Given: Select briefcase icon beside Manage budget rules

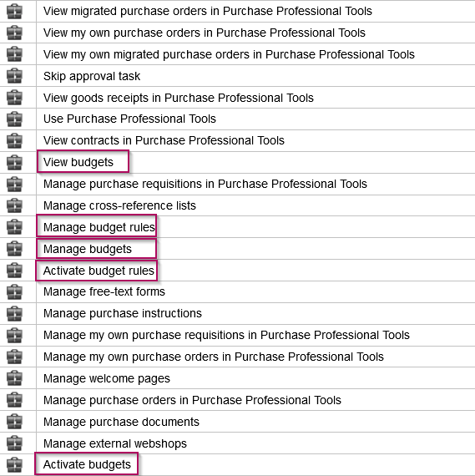Looking at the screenshot, I should [x=14, y=227].
